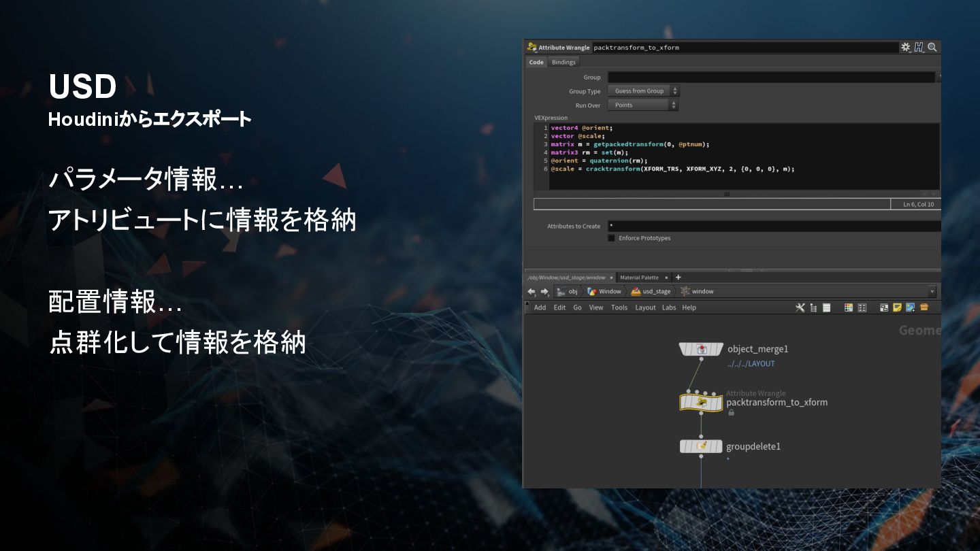Open the Layout menu in network editor

click(x=645, y=307)
